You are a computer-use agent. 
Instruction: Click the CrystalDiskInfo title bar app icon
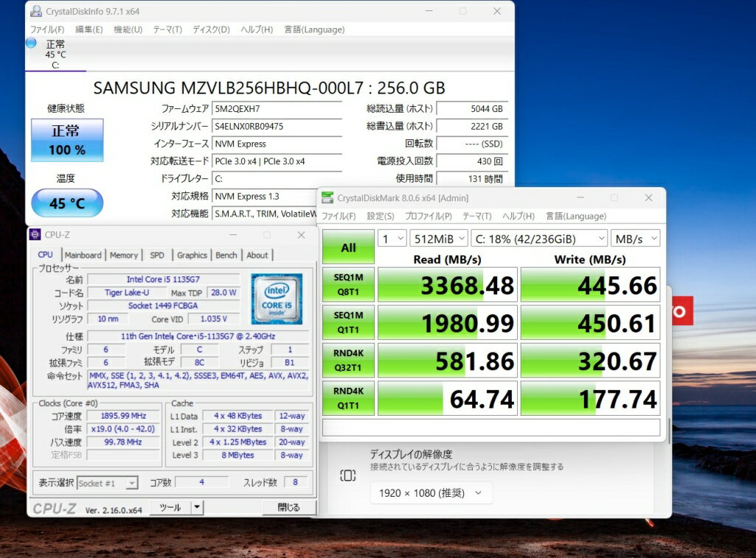(x=35, y=12)
